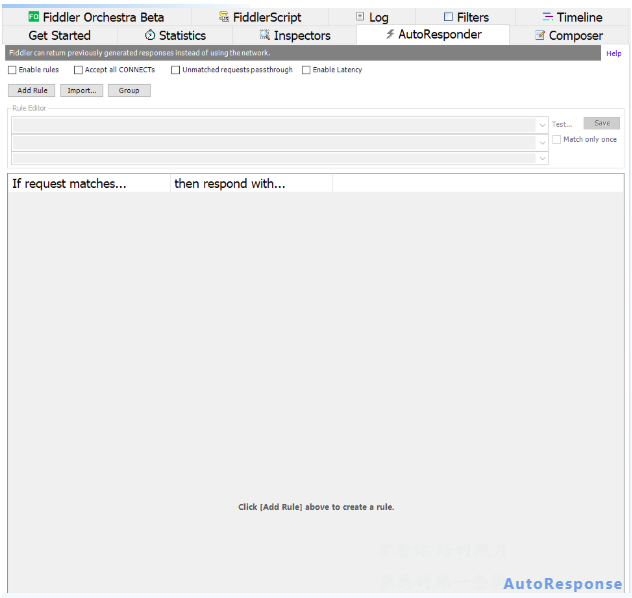Select the AutoResponder tab

pos(433,35)
